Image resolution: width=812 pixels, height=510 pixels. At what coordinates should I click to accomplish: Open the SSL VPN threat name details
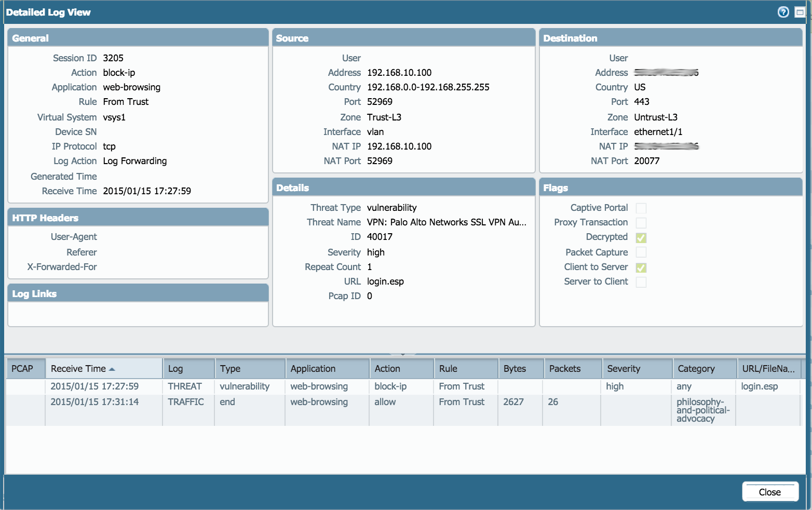click(x=446, y=222)
